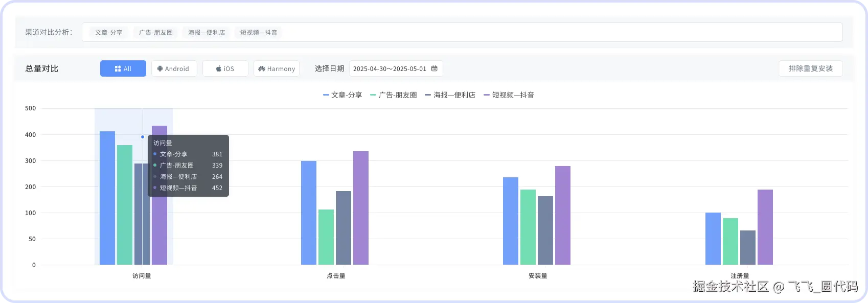Click the gray 海报—便利店 bar in 安装量

[545, 230]
